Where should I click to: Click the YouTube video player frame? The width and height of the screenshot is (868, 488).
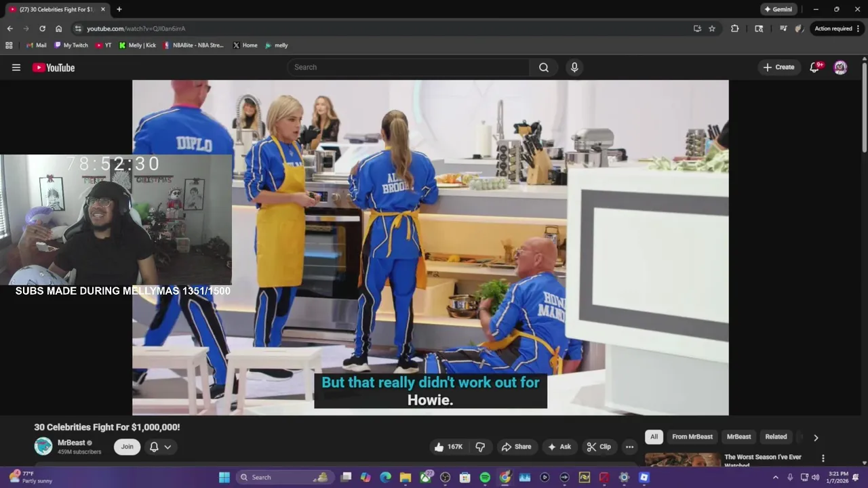431,247
